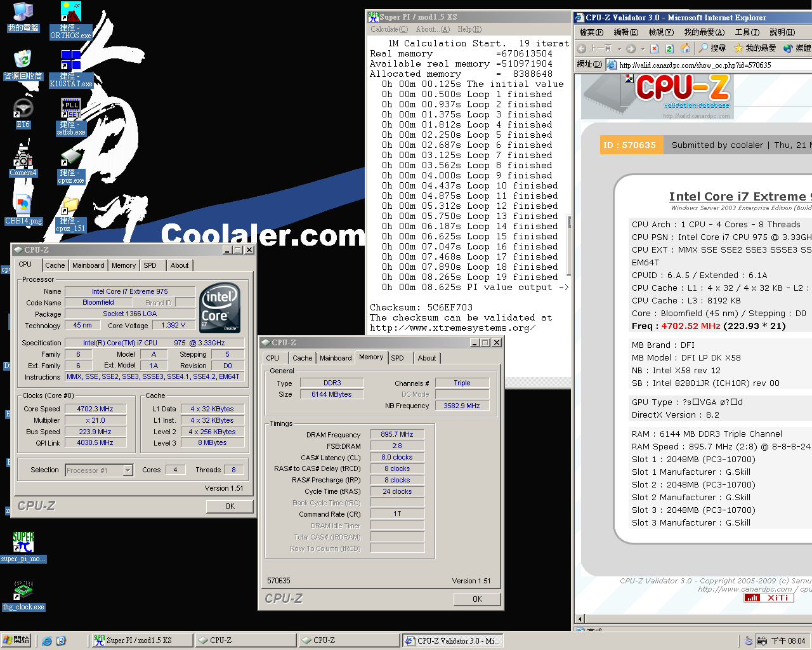The image size is (812, 650).
Task: Click the IE address bar URL field
Action: pyautogui.click(x=709, y=65)
